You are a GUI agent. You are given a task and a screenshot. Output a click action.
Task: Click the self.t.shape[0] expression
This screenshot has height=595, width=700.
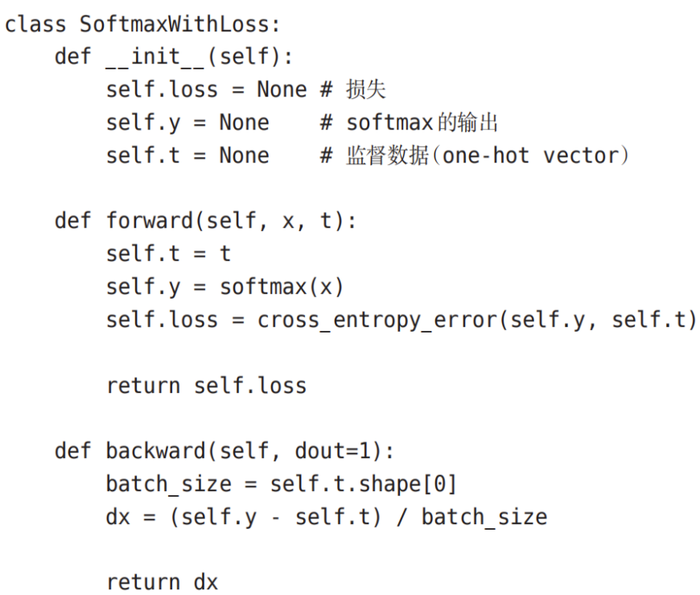(x=363, y=484)
